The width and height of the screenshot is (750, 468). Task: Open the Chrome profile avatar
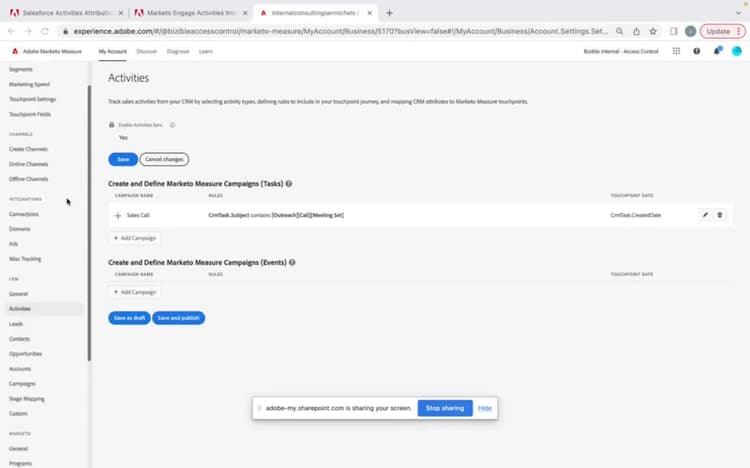click(x=690, y=31)
